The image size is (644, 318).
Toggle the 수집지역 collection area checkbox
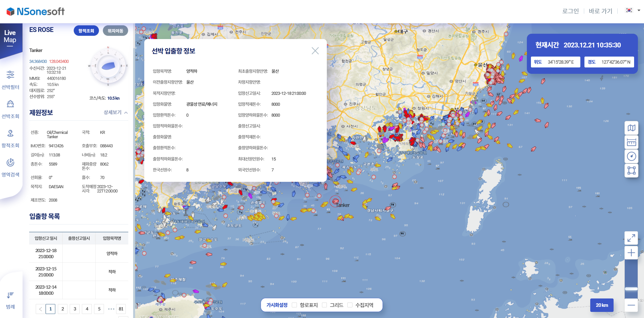[350, 305]
